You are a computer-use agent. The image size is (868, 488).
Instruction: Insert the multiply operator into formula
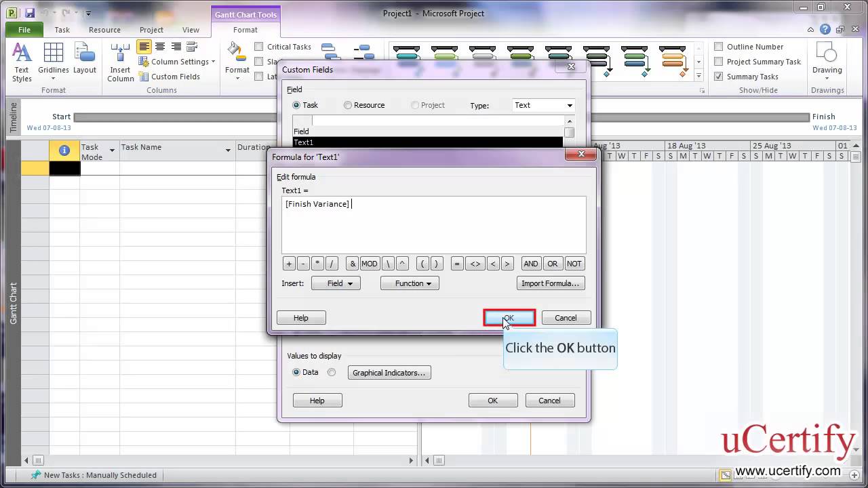pos(317,264)
